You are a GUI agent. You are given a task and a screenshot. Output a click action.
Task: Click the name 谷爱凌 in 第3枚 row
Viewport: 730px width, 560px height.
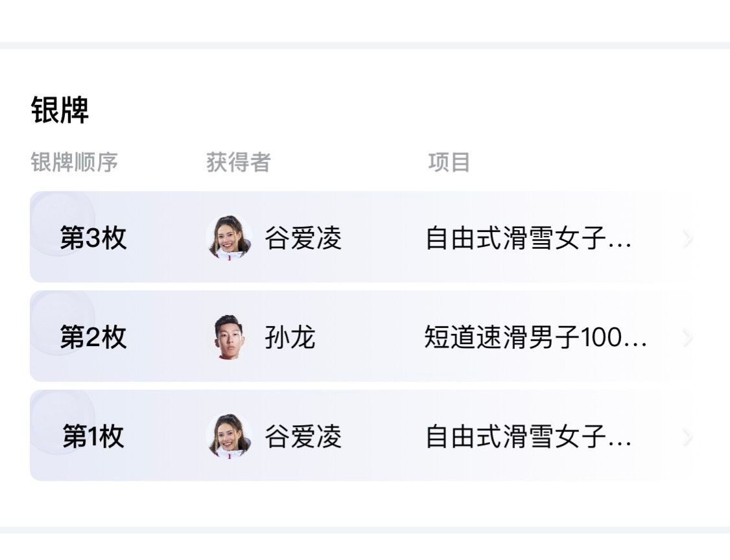tap(303, 238)
